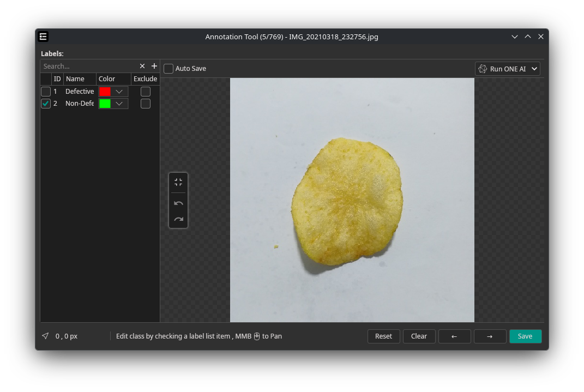Screen dimensions: 584x392
Task: Add a new label with plus icon
Action: coord(154,66)
